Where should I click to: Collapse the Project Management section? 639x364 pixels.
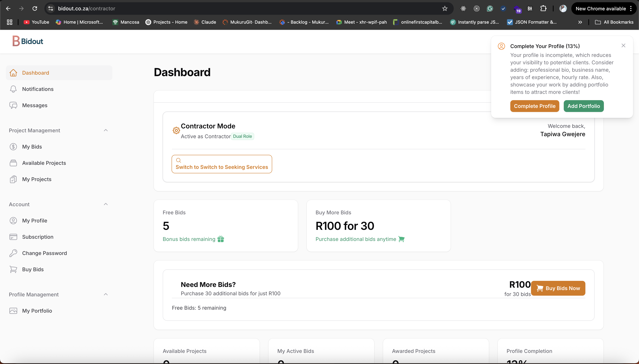point(106,130)
